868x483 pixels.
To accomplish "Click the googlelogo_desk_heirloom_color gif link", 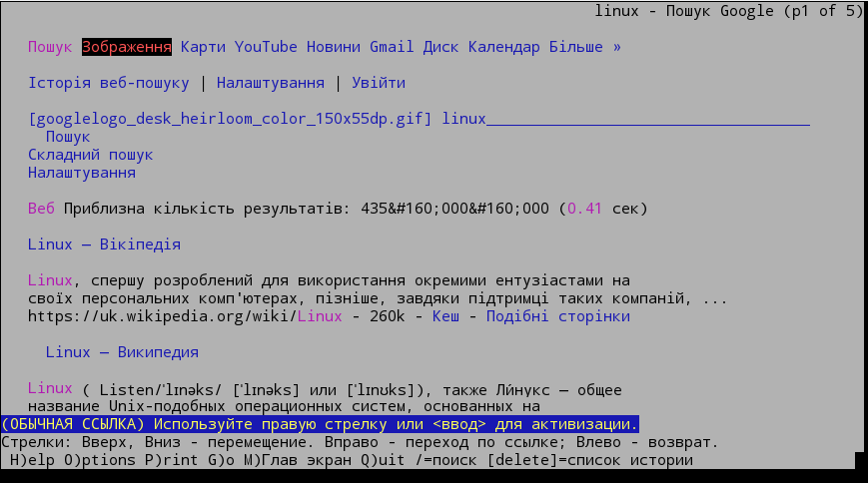I will click(230, 119).
